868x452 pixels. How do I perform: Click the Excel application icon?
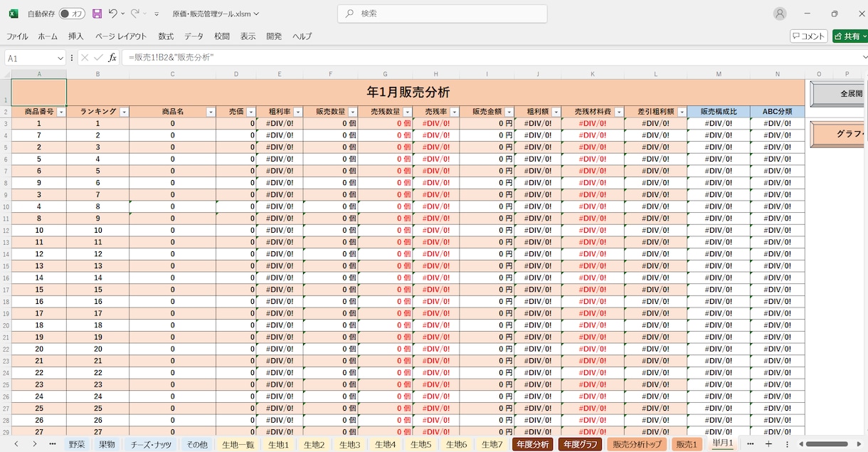[14, 14]
